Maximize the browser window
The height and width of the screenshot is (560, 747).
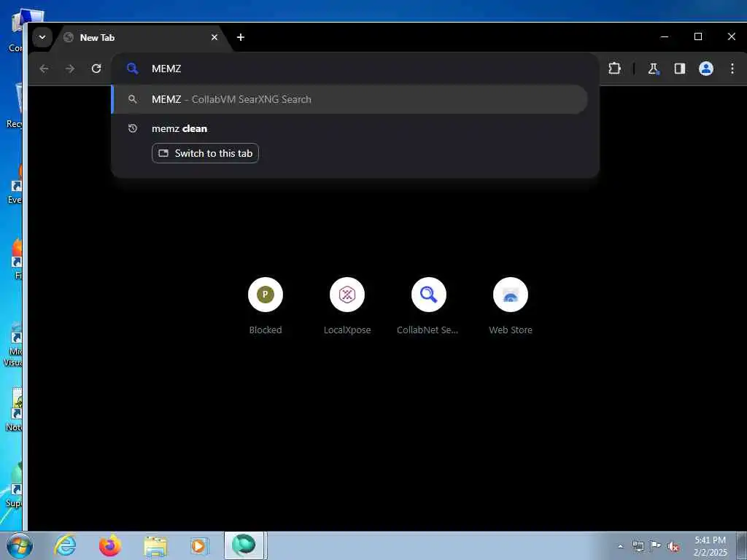698,36
